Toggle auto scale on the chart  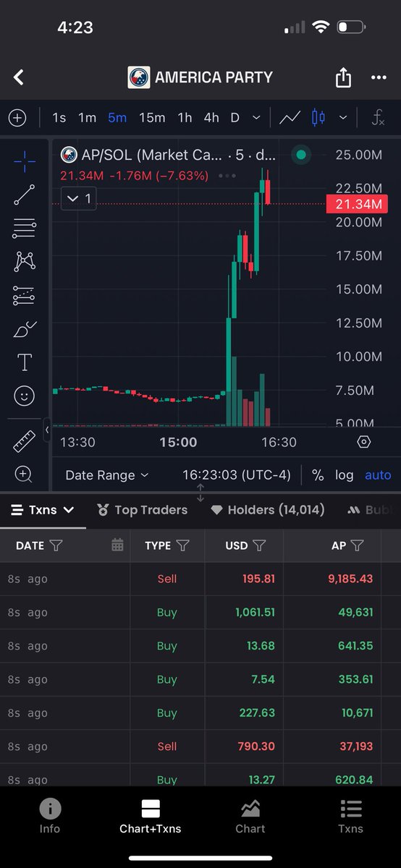coord(378,475)
